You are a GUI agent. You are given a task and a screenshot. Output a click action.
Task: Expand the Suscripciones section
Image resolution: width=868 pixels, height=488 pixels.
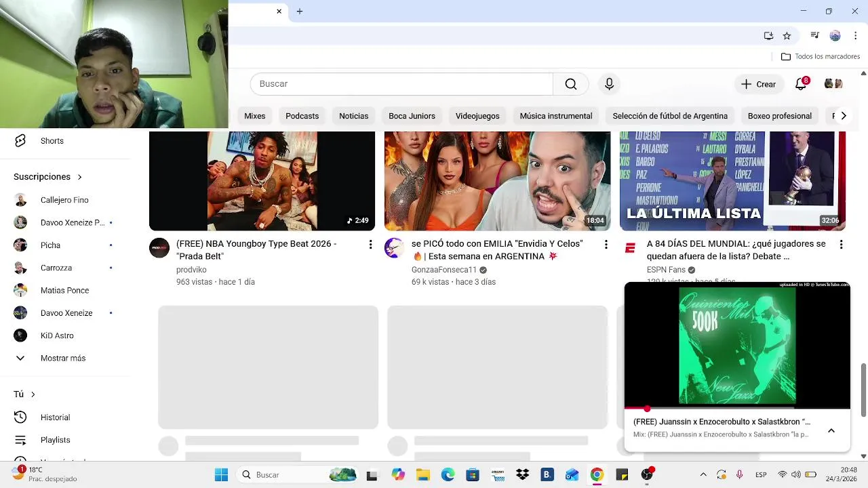(x=47, y=177)
